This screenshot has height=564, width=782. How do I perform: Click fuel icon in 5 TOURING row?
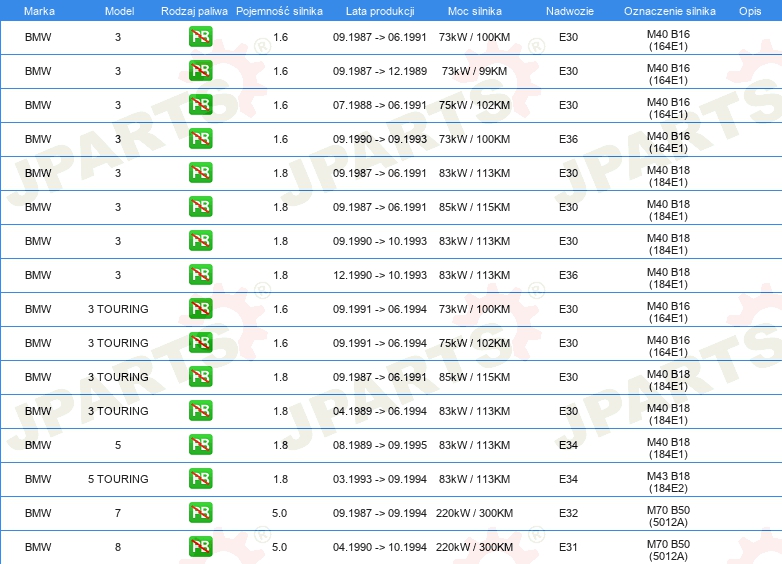point(200,479)
